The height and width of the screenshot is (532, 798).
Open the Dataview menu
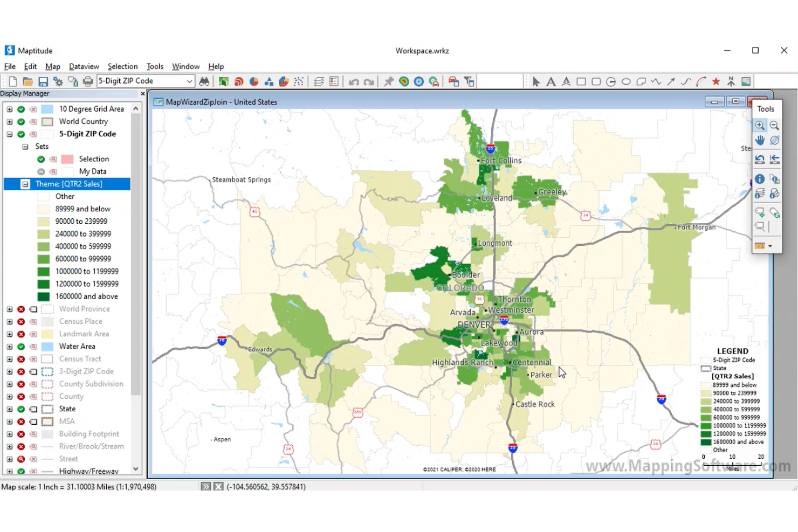(84, 66)
